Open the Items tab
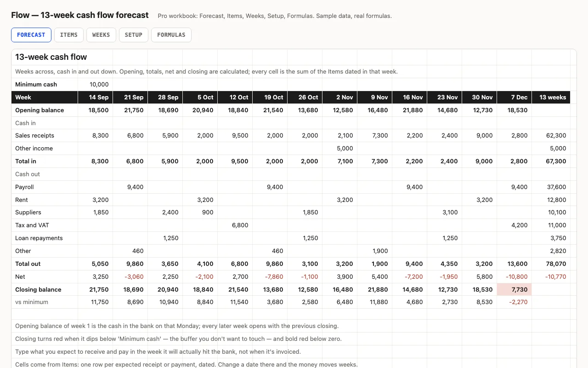This screenshot has width=588, height=368. pos(69,35)
